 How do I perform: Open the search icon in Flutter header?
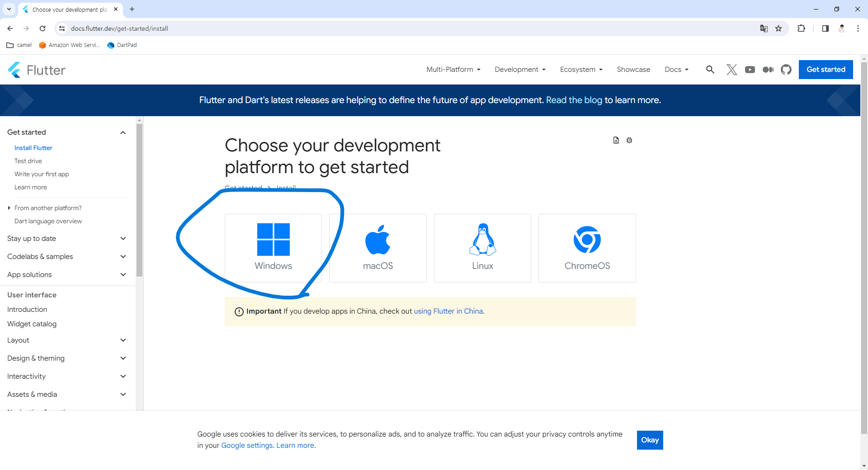pos(710,70)
